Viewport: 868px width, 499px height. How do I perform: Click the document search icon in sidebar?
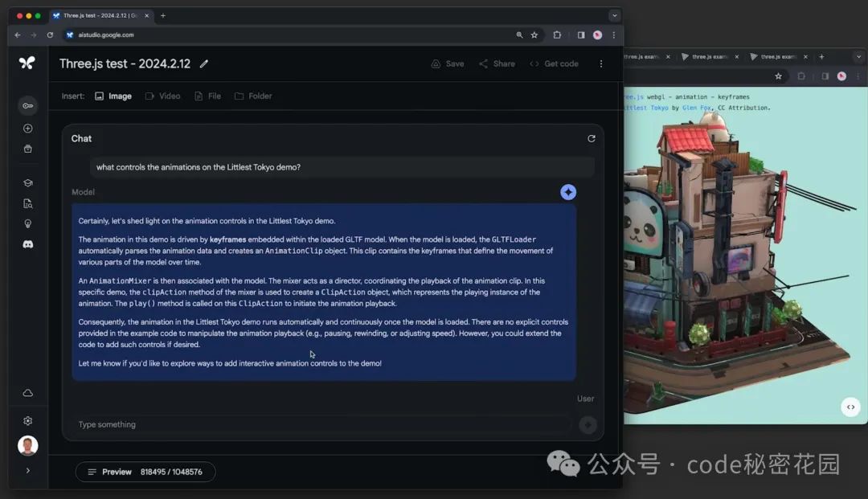click(x=27, y=203)
